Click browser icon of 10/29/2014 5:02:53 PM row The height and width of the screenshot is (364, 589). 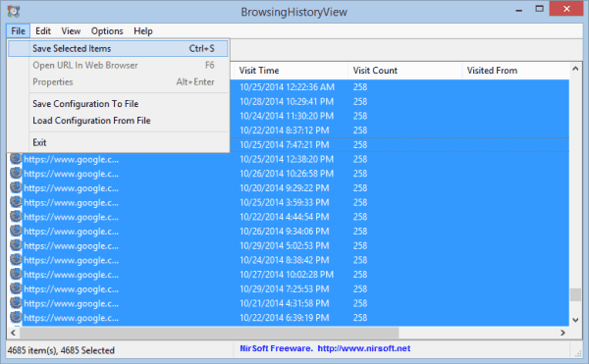(16, 245)
